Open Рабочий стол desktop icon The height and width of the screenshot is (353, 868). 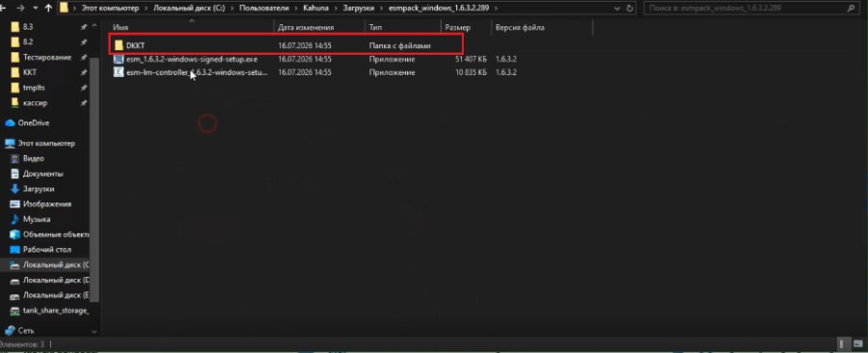pyautogui.click(x=14, y=249)
